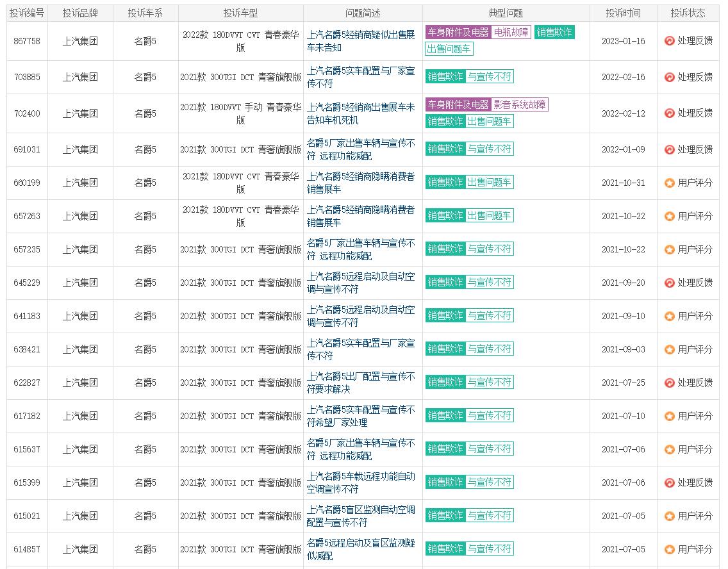
Task: Click the 处理反馈 status icon on complaint 867758
Action: [670, 39]
